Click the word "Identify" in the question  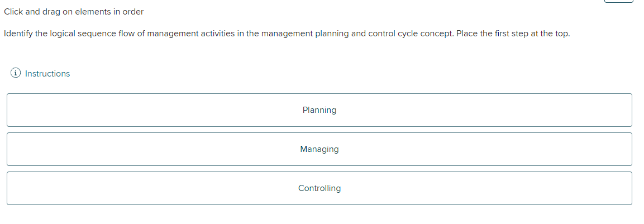pos(18,34)
